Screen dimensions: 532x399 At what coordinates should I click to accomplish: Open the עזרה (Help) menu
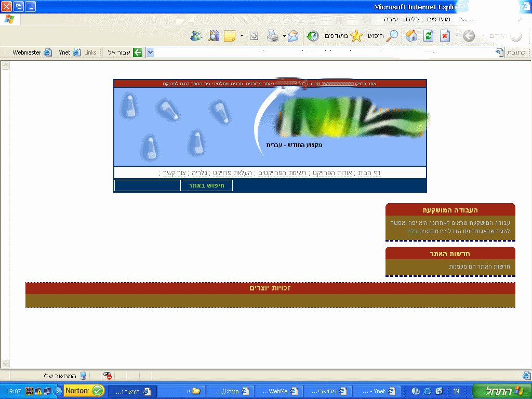[391, 19]
